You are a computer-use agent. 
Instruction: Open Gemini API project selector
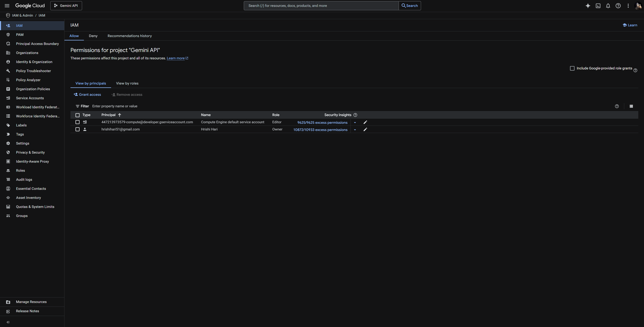click(x=66, y=6)
